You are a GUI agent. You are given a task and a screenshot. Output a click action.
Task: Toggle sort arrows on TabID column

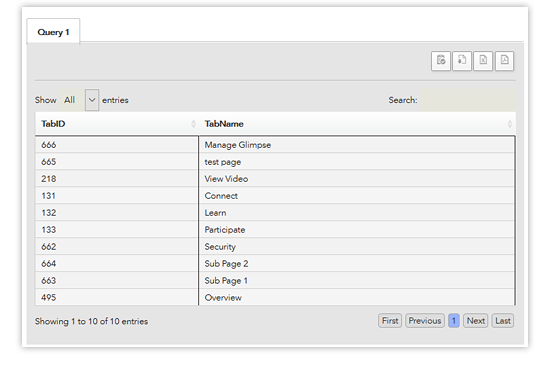(193, 124)
